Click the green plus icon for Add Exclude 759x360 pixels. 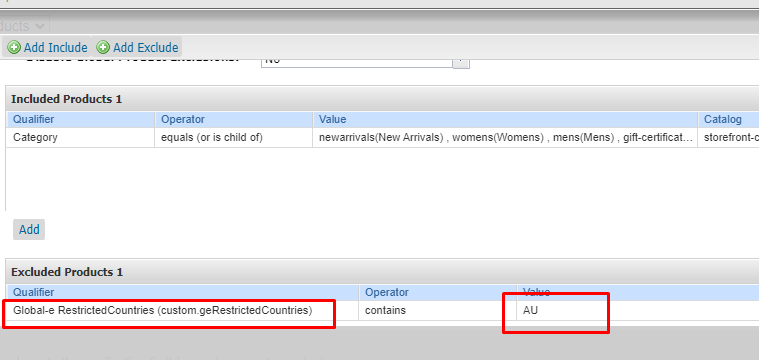(x=103, y=47)
